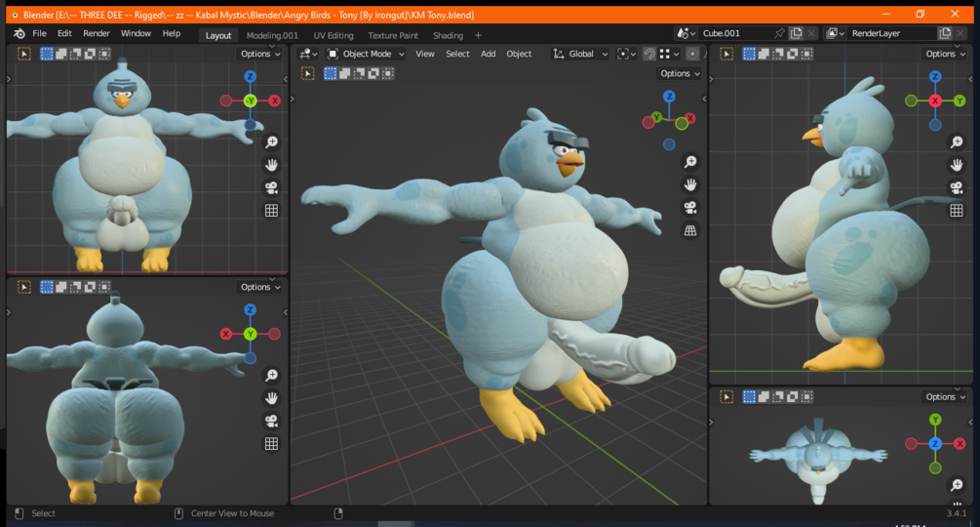Open the pivot point dropdown
Image resolution: width=980 pixels, height=527 pixels.
click(626, 54)
